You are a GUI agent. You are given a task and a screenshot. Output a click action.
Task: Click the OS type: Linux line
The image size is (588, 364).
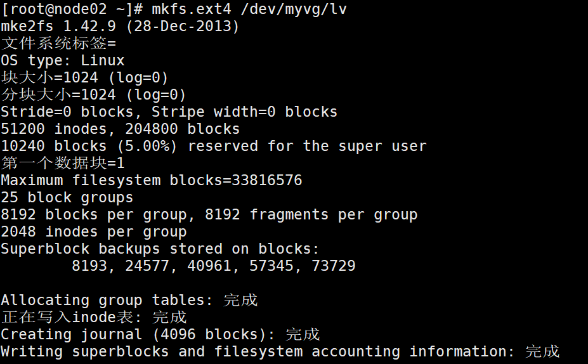[63, 61]
